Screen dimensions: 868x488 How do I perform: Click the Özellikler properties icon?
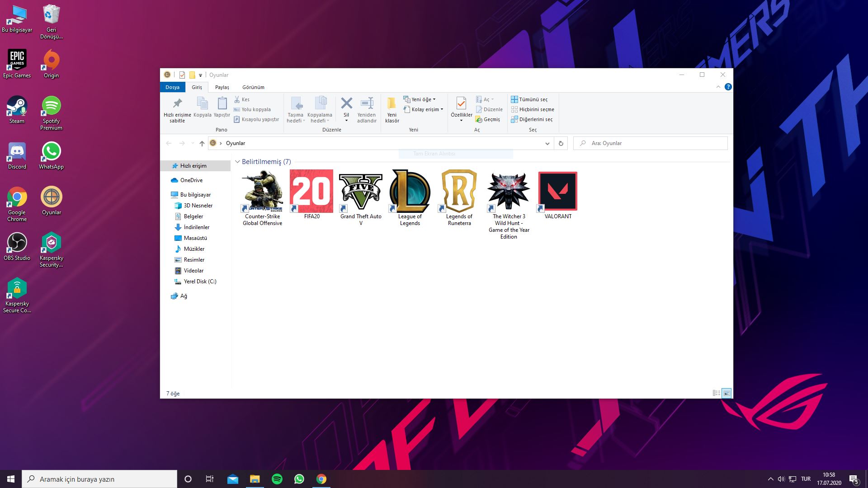tap(461, 103)
